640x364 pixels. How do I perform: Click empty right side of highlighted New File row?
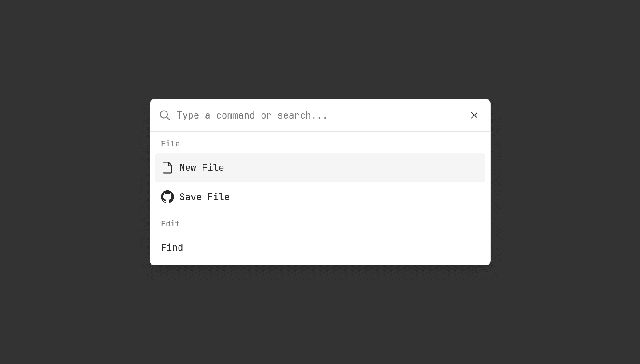tap(422, 168)
